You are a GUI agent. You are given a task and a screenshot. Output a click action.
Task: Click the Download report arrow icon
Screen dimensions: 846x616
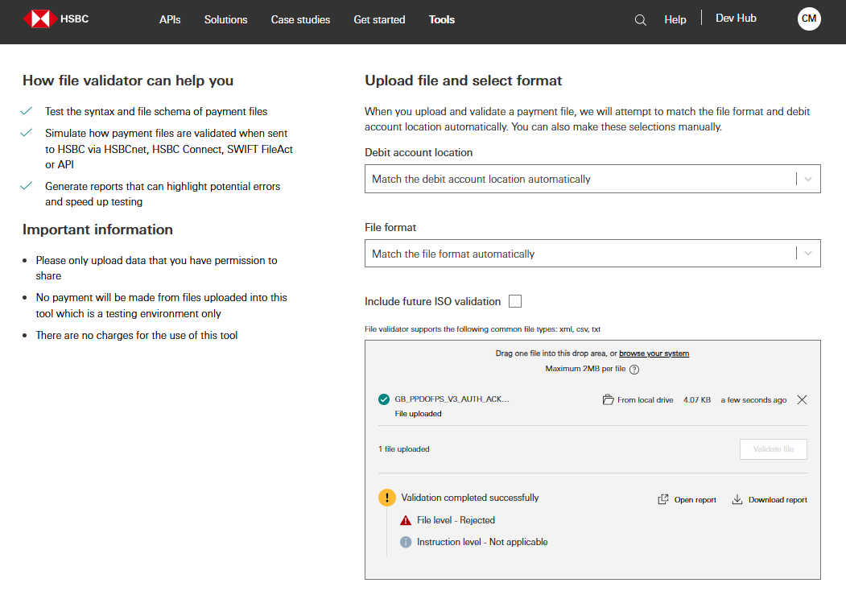pos(737,499)
